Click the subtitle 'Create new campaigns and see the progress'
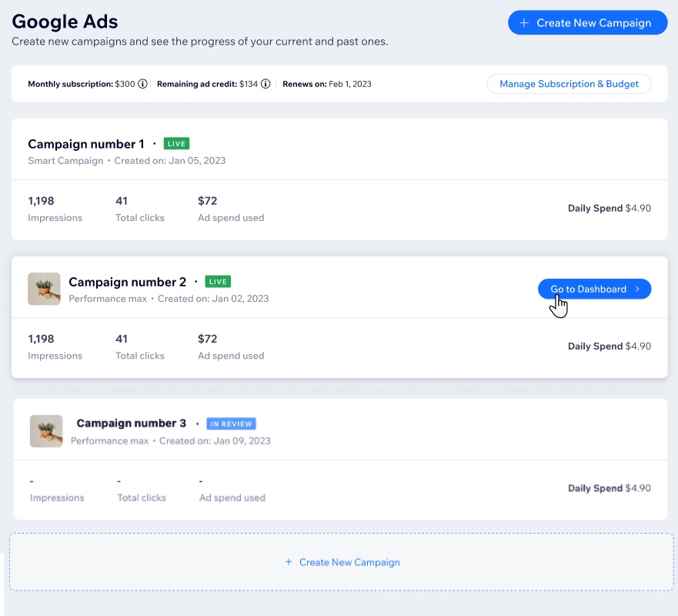 [200, 42]
